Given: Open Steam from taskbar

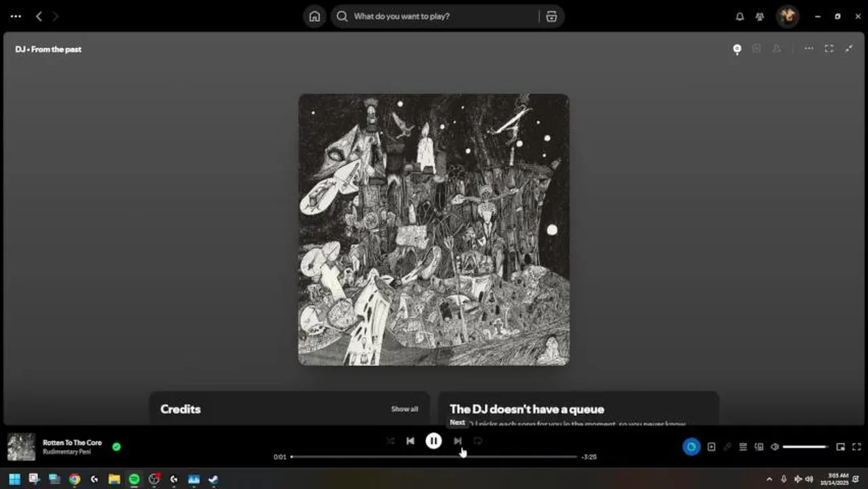Looking at the screenshot, I should [213, 479].
